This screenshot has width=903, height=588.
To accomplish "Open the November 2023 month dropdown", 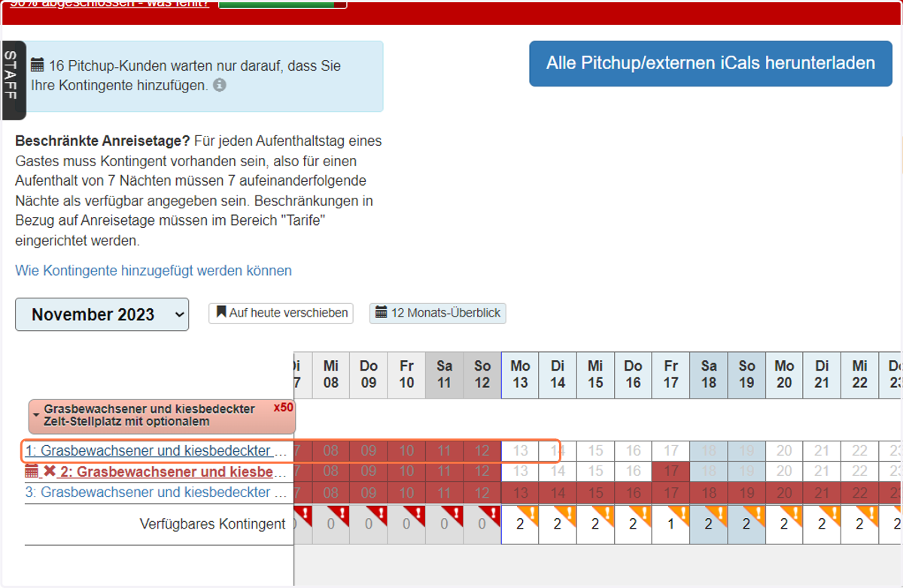I will (x=102, y=314).
